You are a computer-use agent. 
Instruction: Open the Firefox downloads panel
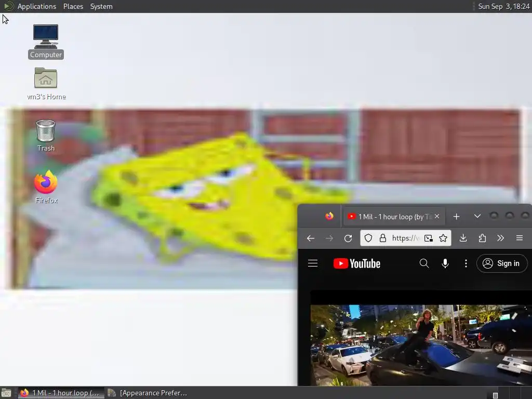pos(463,238)
